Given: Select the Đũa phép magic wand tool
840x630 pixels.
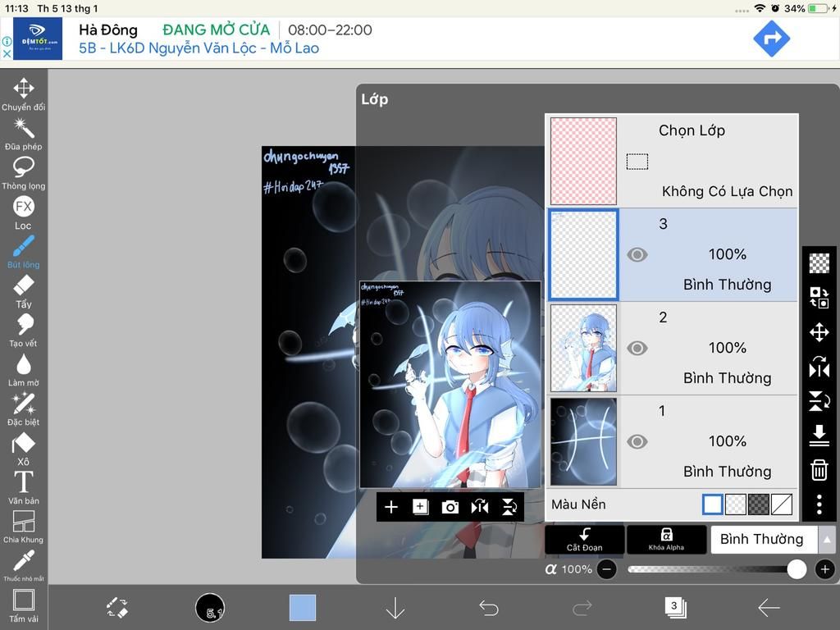Looking at the screenshot, I should point(24,134).
